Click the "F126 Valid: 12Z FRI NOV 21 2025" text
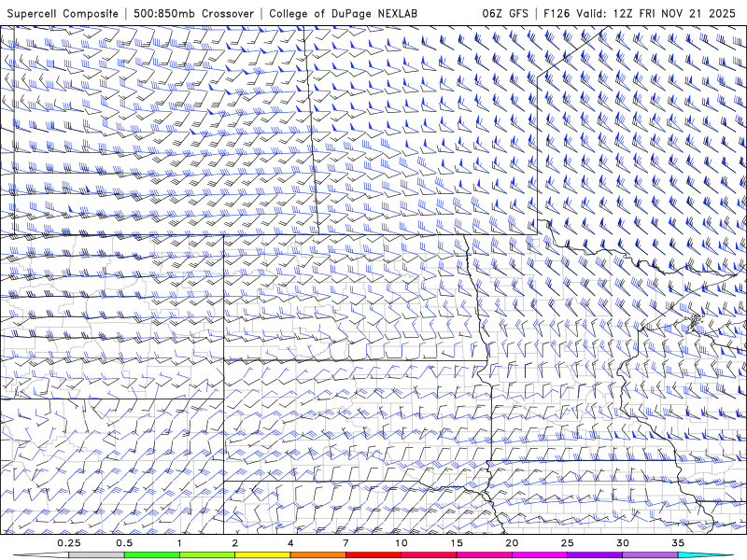 (x=640, y=14)
